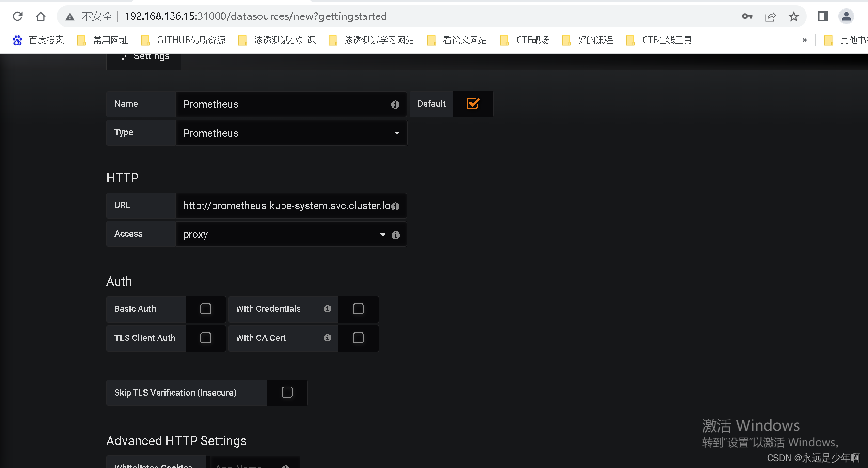
Task: Enable TLS Client Auth checkbox
Action: coord(205,338)
